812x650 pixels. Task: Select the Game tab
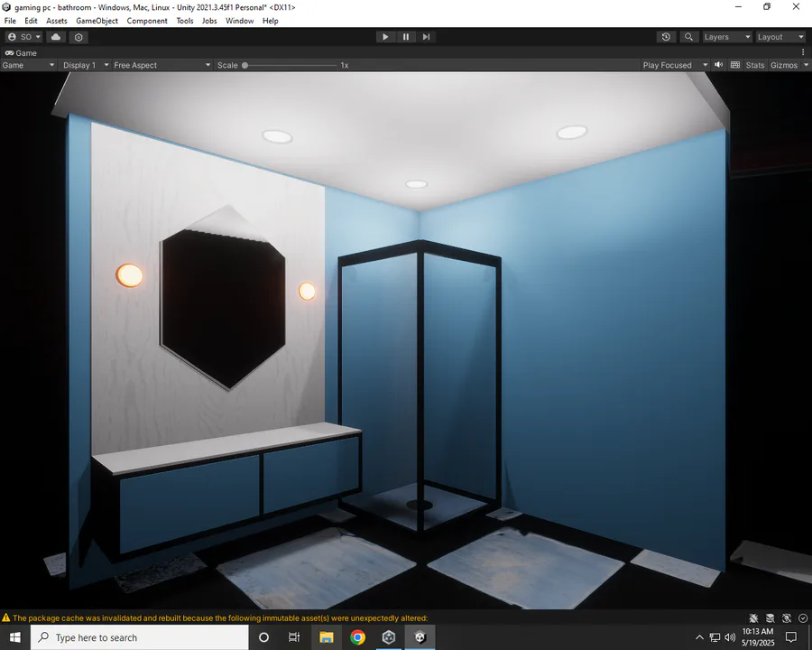pos(21,53)
